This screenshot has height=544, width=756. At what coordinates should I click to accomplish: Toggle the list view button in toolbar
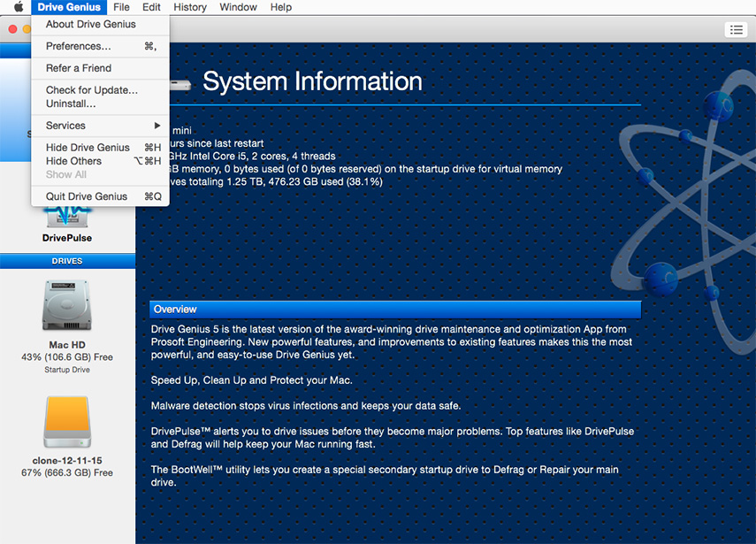736,30
